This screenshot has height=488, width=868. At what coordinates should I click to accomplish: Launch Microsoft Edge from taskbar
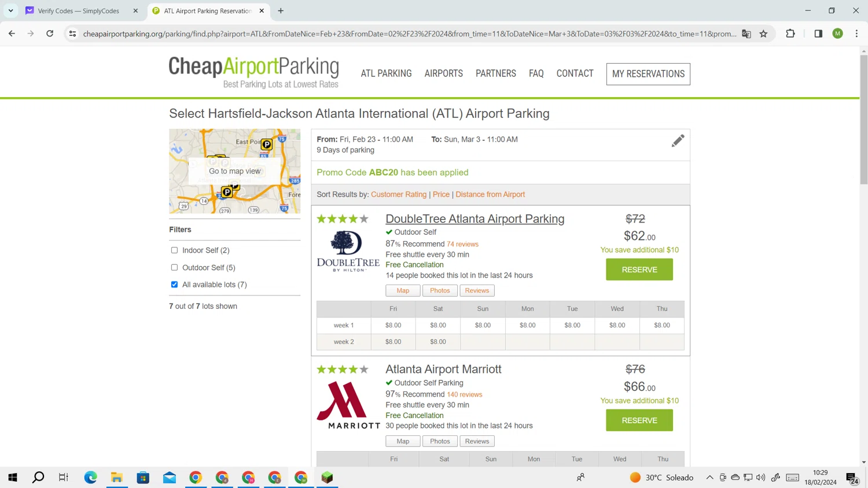pos(91,477)
